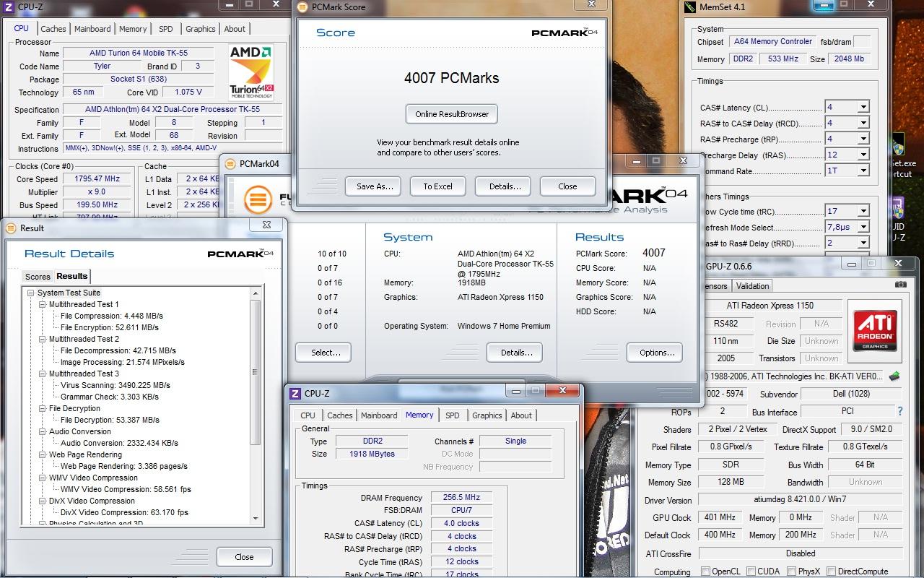Open the RAS# Precharge (tRP) dropdown in MemSet

[863, 139]
